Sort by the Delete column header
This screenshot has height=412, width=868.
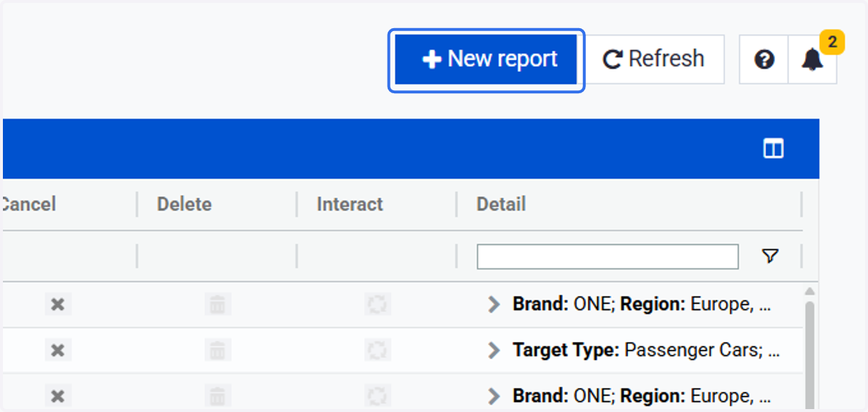[x=184, y=205]
